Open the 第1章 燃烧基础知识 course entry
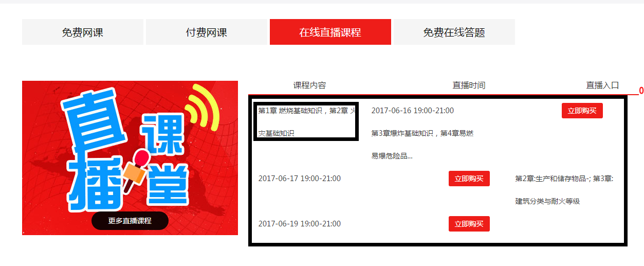Image resolution: width=644 pixels, height=266 pixels. [306, 121]
